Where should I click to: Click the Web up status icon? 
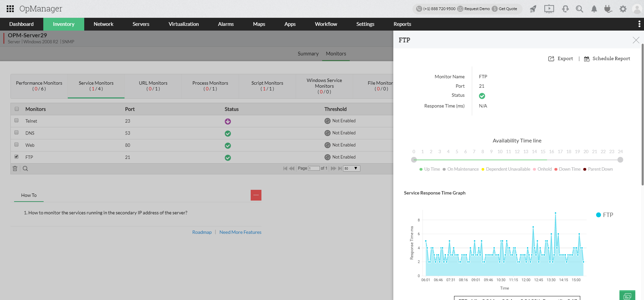click(x=228, y=145)
